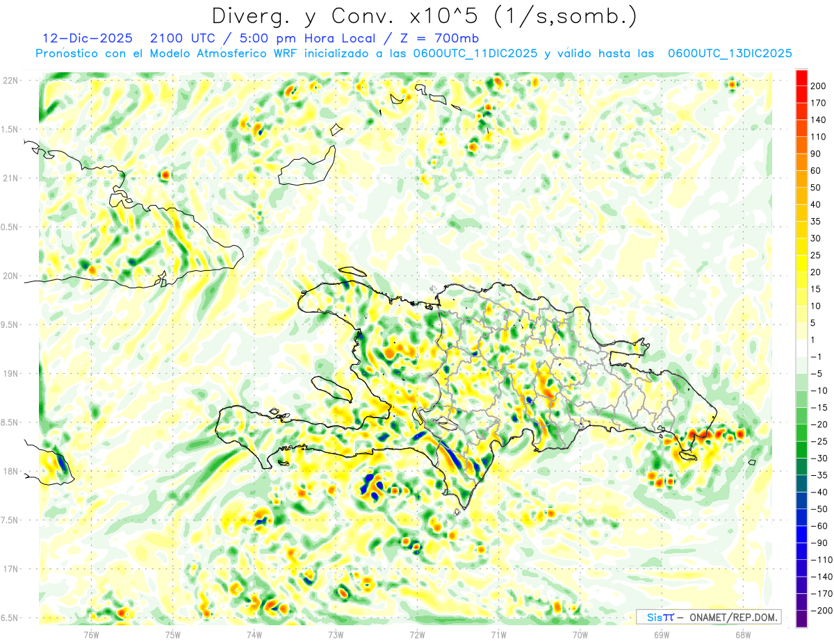Click the latitude label '22N'

point(12,81)
